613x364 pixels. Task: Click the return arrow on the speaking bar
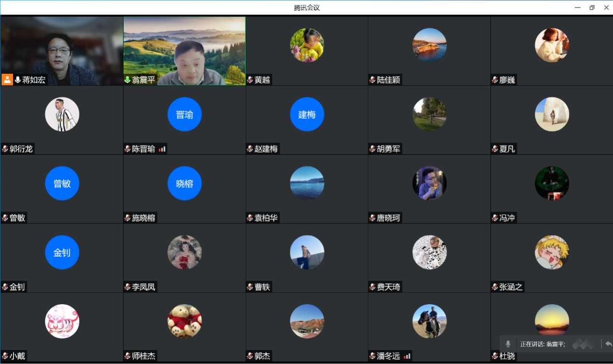point(608,344)
